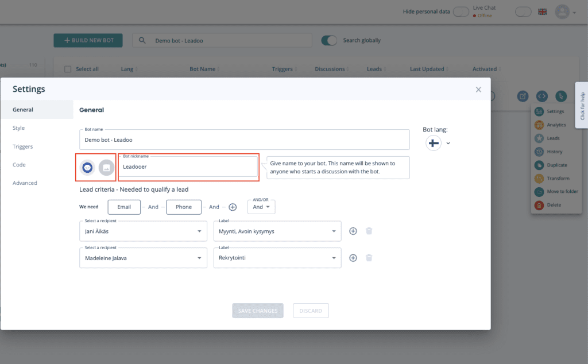The width and height of the screenshot is (588, 364).
Task: Open the embed code icon in bot row
Action: click(541, 96)
